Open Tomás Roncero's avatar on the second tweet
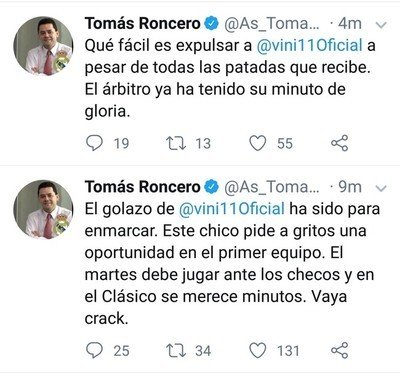This screenshot has height=373, width=400. coord(43,209)
